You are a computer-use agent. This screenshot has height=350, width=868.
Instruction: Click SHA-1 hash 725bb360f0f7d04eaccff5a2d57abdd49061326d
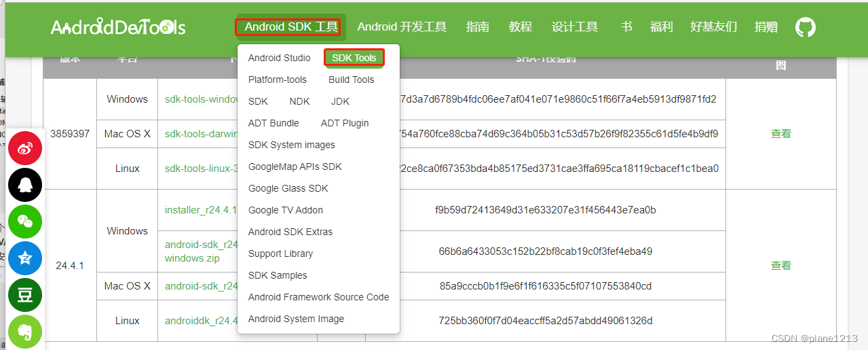546,321
